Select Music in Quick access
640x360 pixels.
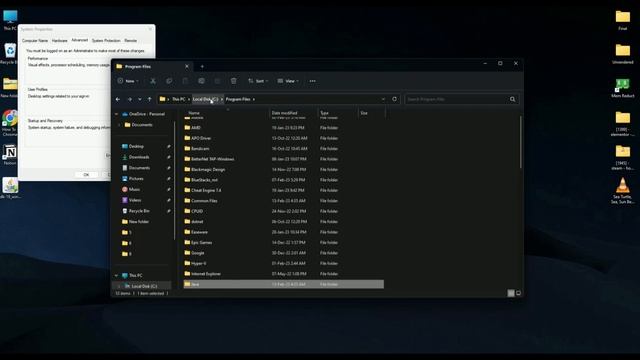click(134, 189)
